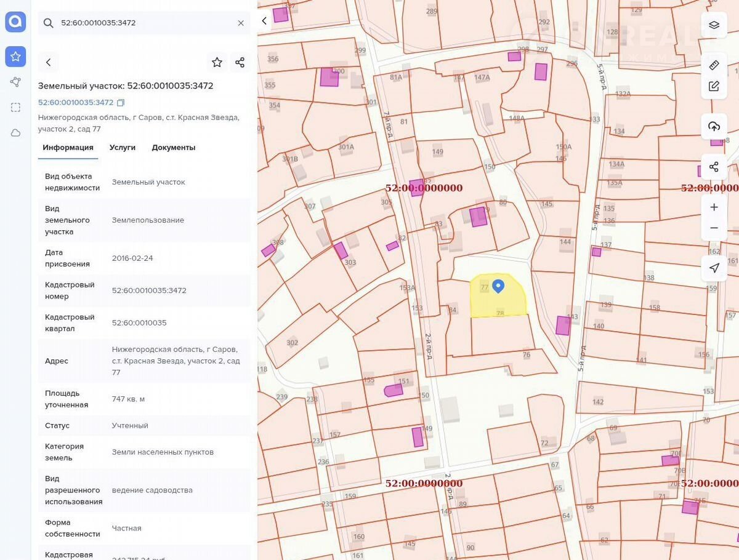
Task: Open map layers panel
Action: click(714, 25)
